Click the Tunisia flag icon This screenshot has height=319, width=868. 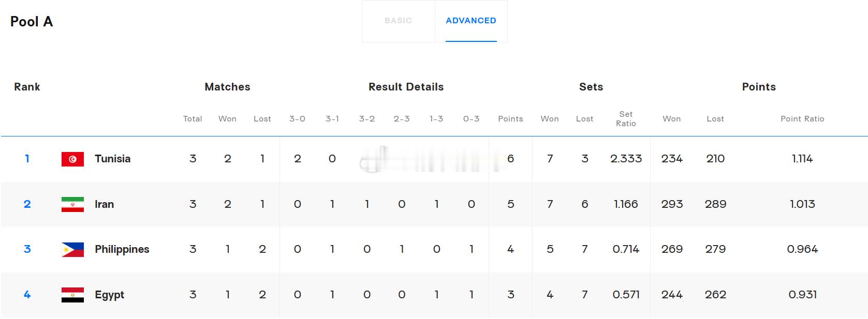[72, 159]
